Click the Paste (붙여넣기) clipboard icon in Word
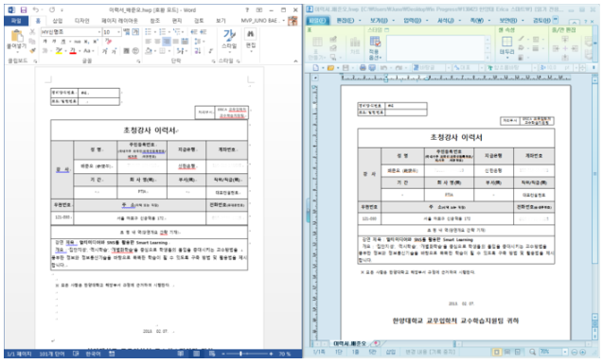Screen dimensions: 603x364 [16, 37]
